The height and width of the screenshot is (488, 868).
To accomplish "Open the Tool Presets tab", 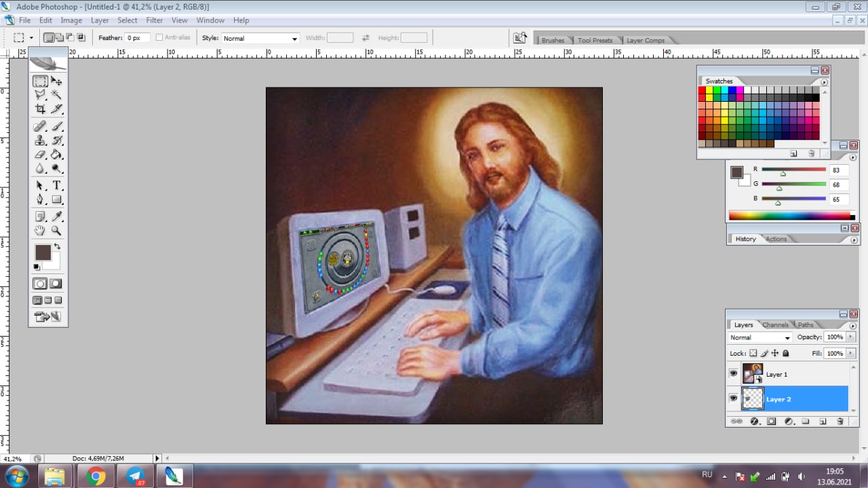I will pos(595,41).
